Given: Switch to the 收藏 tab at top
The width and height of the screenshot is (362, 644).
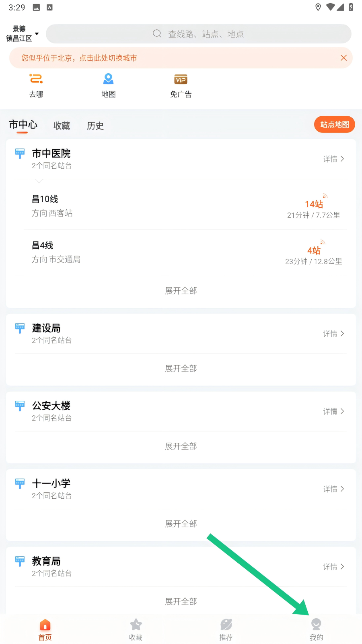Looking at the screenshot, I should [x=62, y=126].
